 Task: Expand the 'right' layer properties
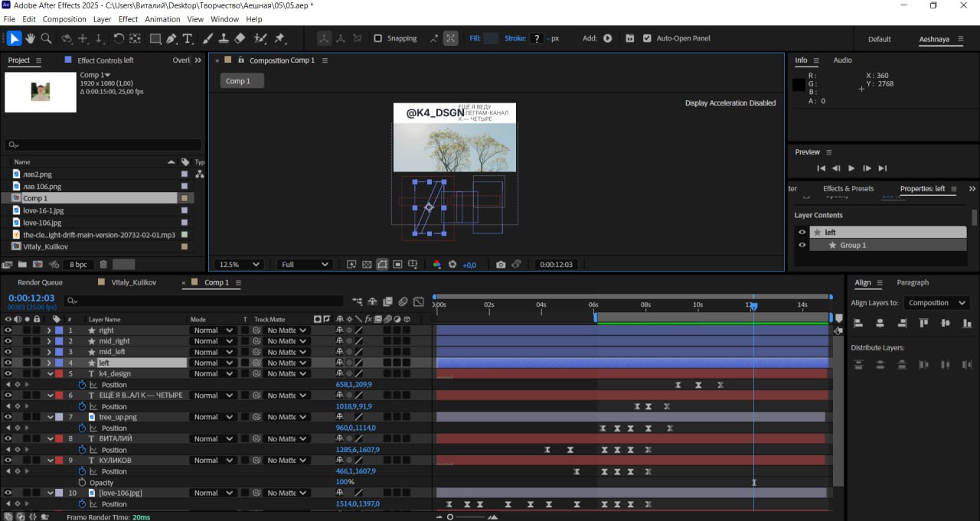[49, 331]
